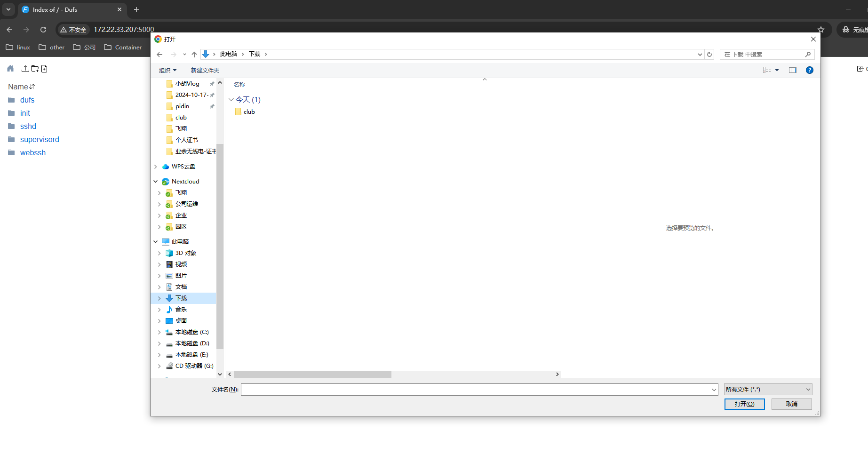Click the horizontal scrollbar in file list

point(312,374)
